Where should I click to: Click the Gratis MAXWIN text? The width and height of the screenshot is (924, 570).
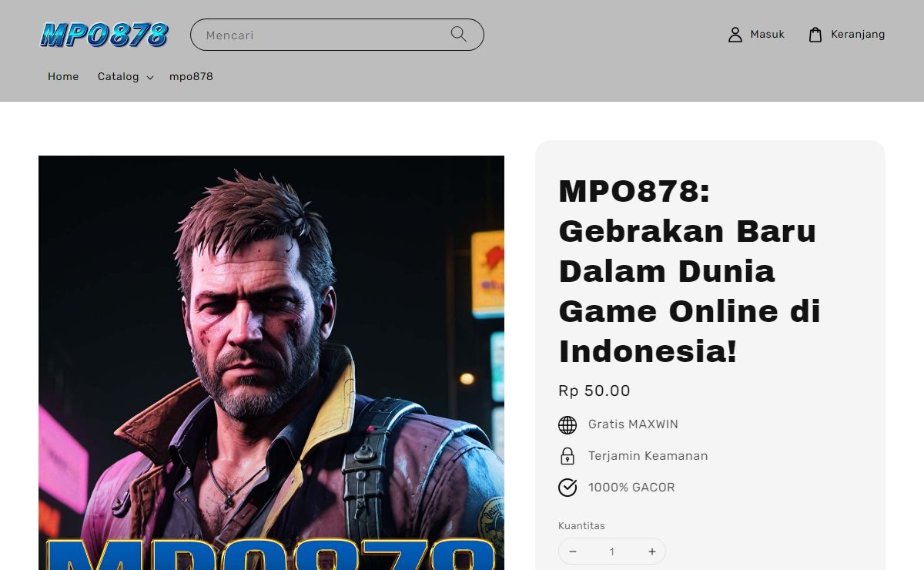633,424
